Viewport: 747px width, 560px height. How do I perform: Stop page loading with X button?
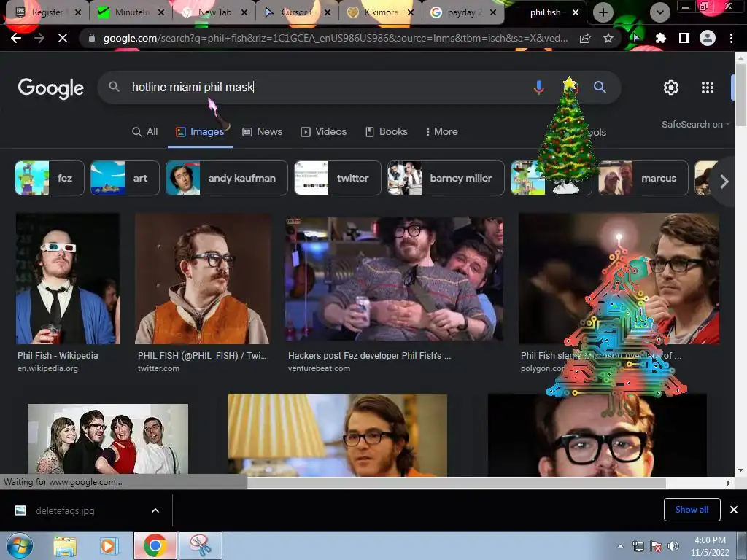coord(63,38)
